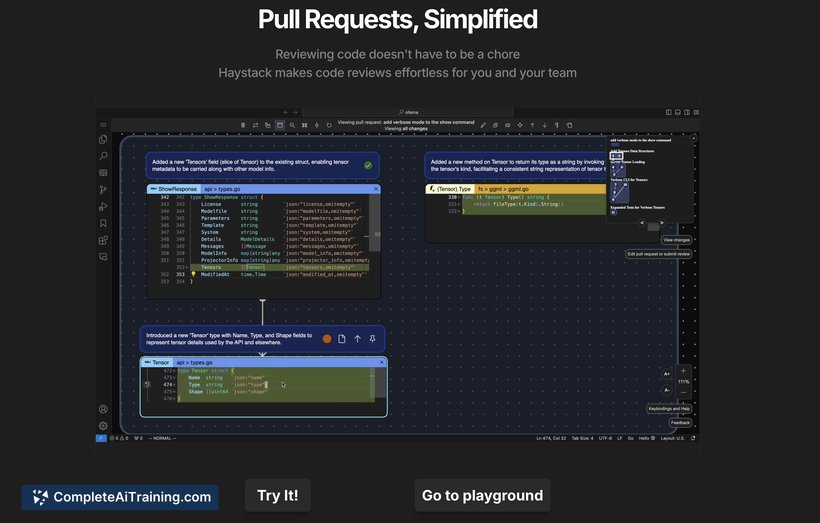Click the pin icon on Tensor summary card
The height and width of the screenshot is (523, 820).
coord(372,339)
